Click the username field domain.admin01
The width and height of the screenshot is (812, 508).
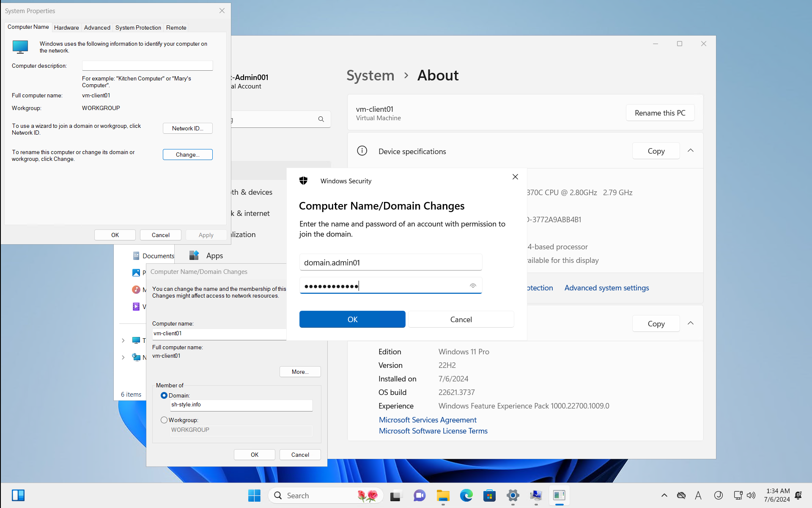pos(390,262)
